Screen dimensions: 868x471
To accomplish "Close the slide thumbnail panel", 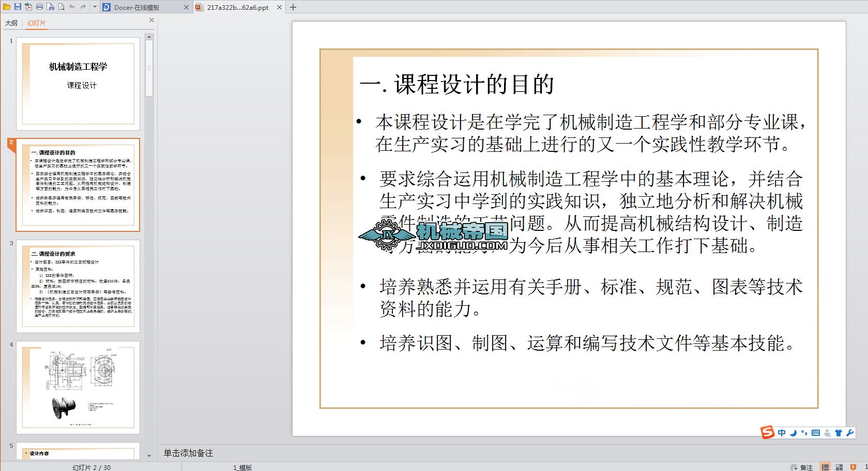I will click(x=151, y=20).
